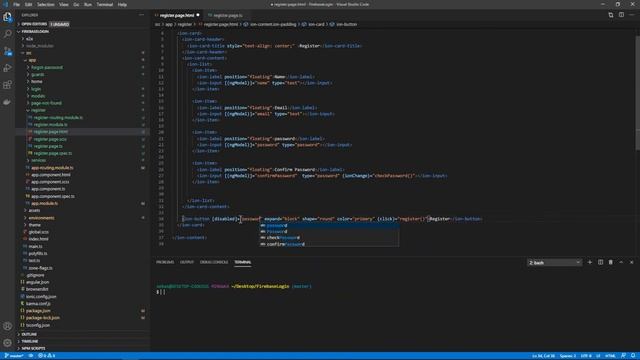The width and height of the screenshot is (640, 360).
Task: Click the UTF-8 encoding status item
Action: click(x=586, y=356)
